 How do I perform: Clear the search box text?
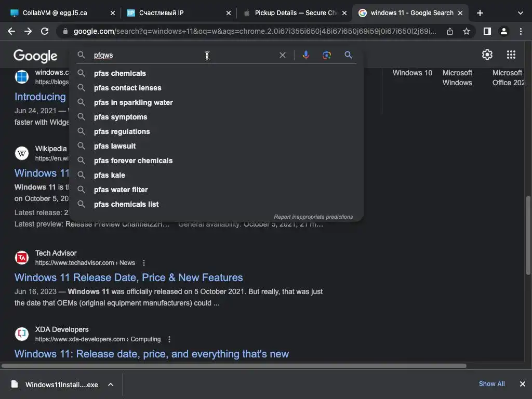(282, 55)
